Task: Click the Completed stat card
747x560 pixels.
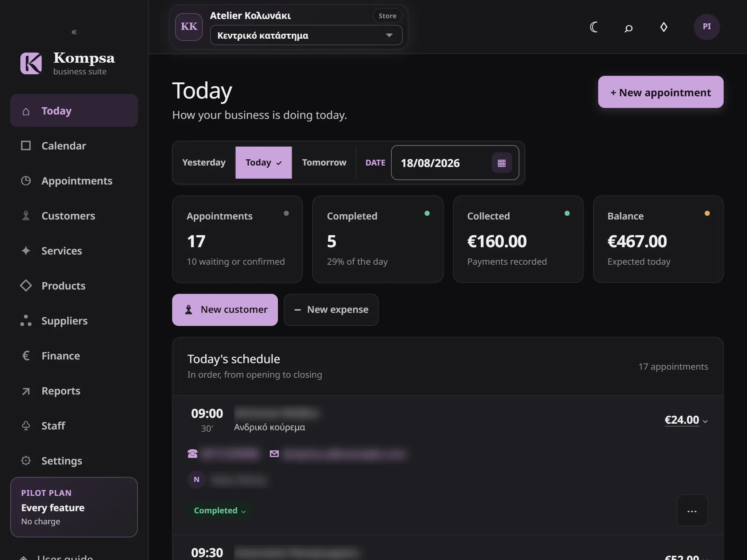Action: pyautogui.click(x=378, y=239)
